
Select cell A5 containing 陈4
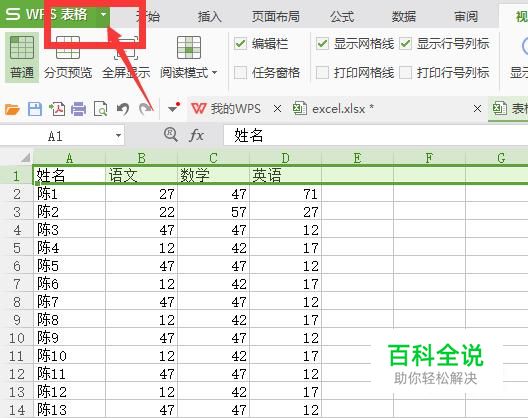tap(69, 248)
